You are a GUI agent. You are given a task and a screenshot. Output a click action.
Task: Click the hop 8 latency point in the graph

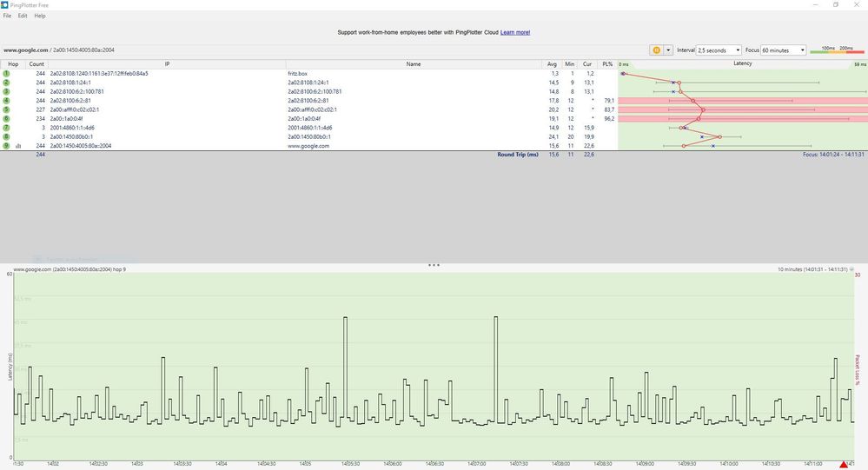[719, 136]
